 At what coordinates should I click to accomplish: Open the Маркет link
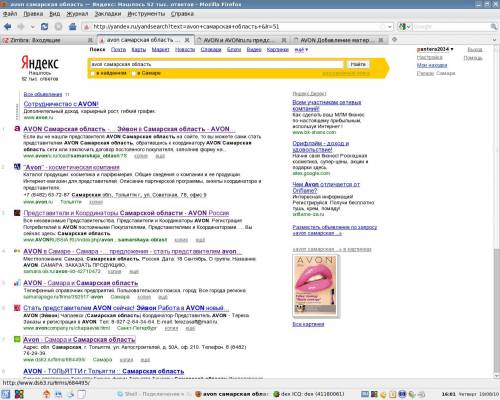(161, 49)
